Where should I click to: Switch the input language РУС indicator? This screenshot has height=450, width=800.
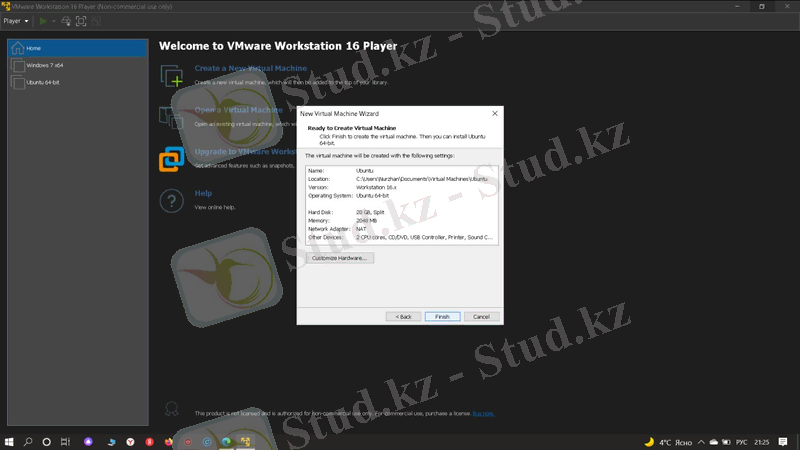click(x=741, y=442)
